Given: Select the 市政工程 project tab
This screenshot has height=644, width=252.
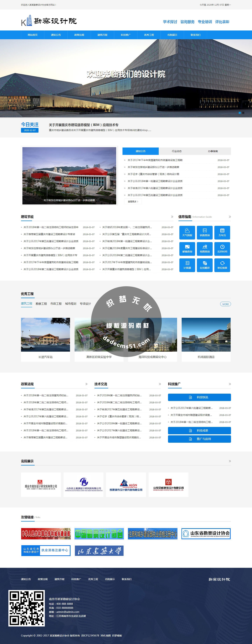Looking at the screenshot, I should click(56, 303).
